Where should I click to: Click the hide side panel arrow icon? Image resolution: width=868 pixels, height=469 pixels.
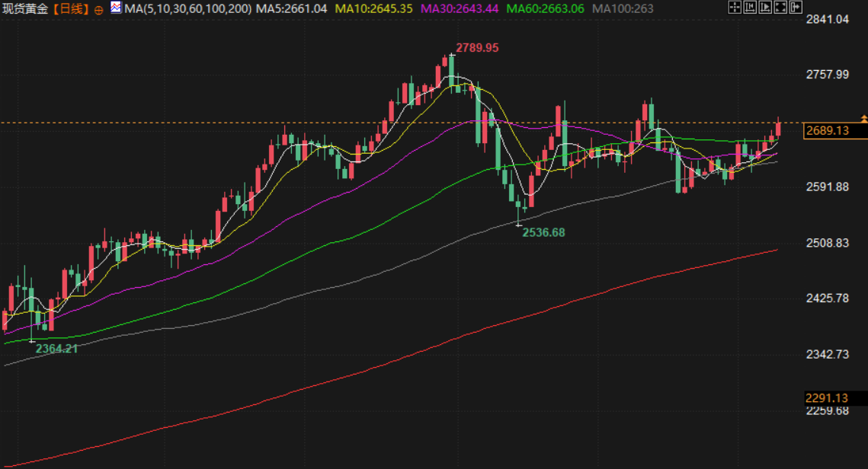pyautogui.click(x=796, y=7)
